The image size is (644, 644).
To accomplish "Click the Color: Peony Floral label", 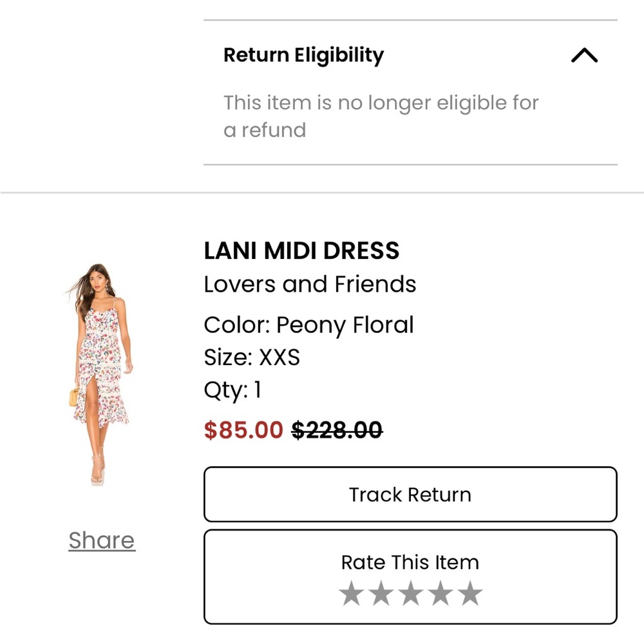I will (x=308, y=325).
